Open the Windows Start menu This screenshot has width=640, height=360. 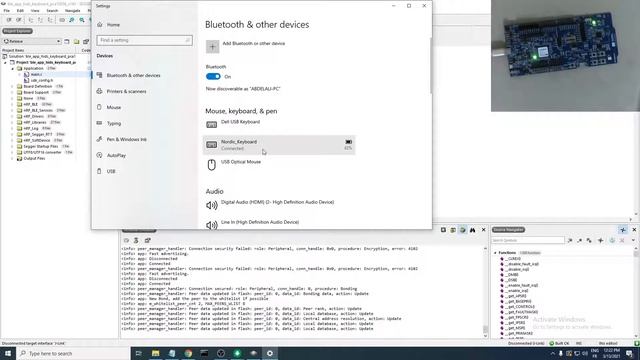click(x=8, y=353)
